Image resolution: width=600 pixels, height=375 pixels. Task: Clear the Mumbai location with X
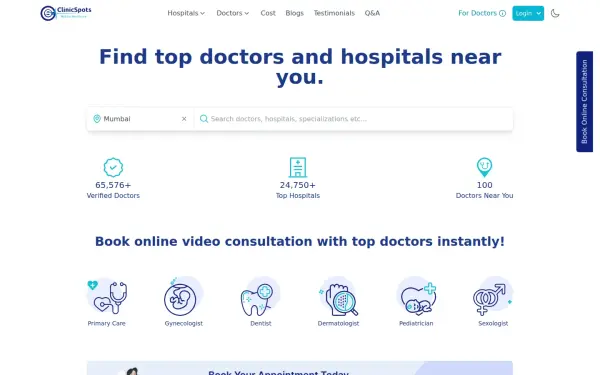[184, 119]
